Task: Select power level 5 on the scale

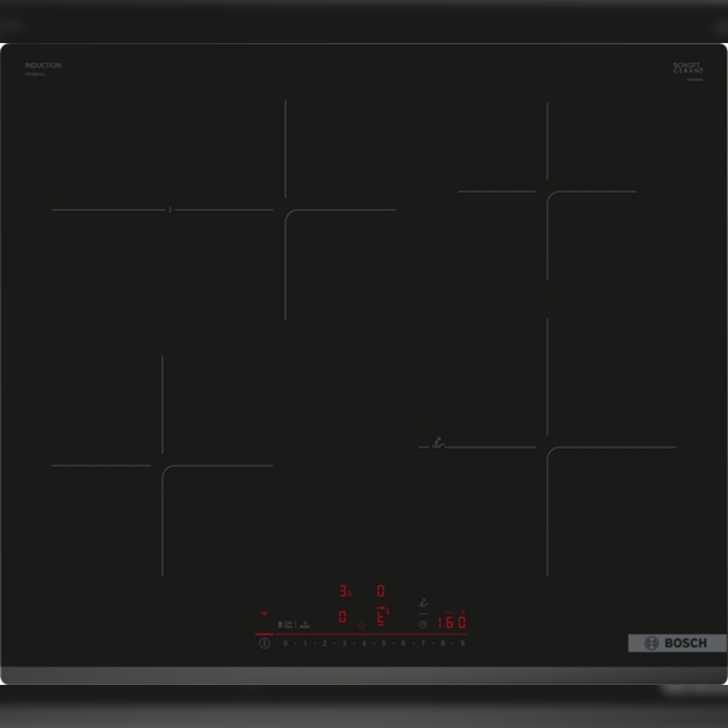Action: (383, 643)
